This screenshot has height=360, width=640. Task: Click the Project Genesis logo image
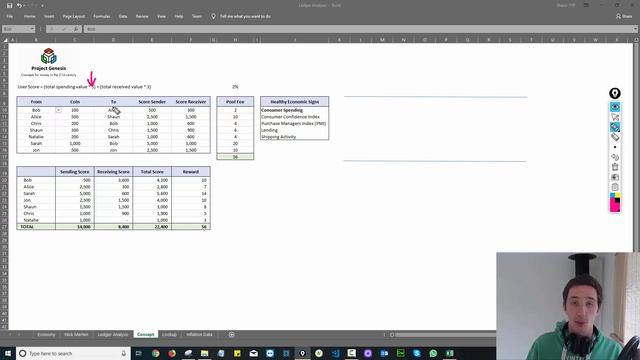point(49,56)
